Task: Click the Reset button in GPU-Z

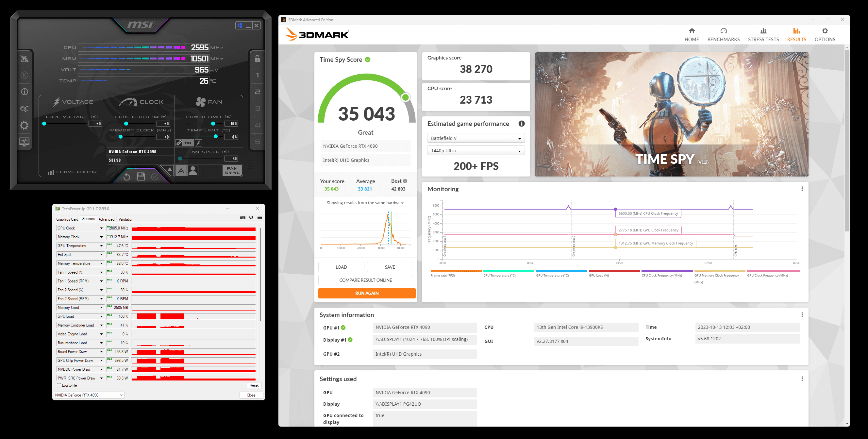Action: (254, 385)
